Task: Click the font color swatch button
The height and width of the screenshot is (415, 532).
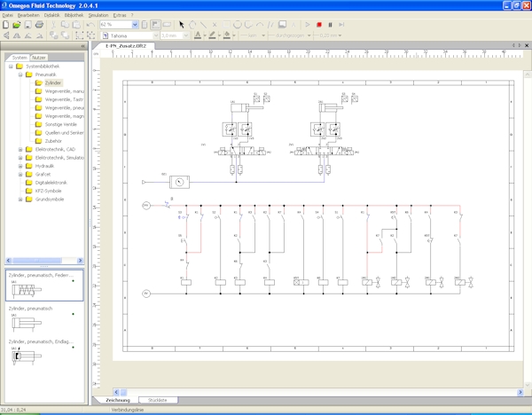Action: [196, 35]
